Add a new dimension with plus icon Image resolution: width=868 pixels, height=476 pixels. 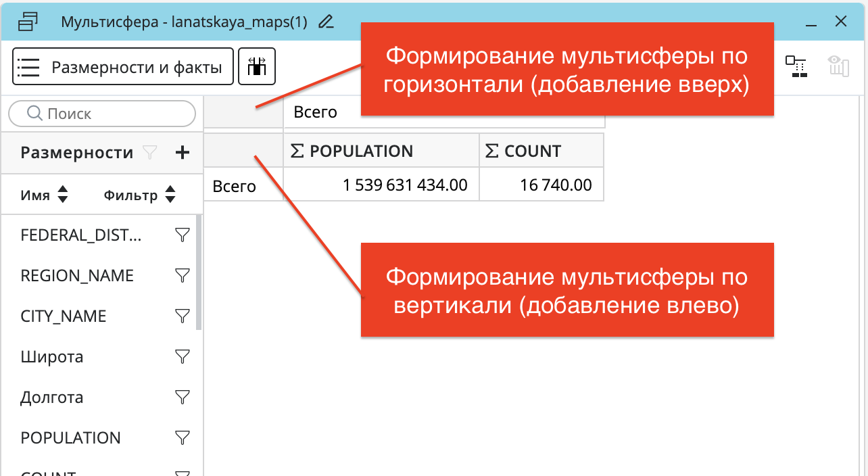tap(182, 153)
